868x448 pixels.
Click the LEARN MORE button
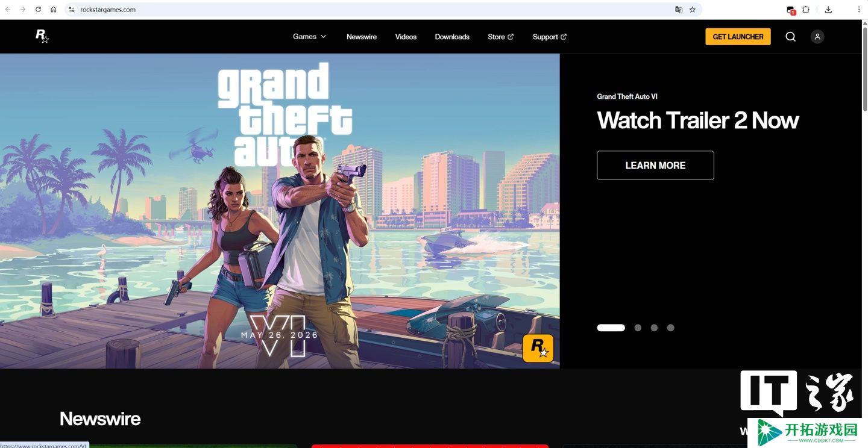(655, 166)
